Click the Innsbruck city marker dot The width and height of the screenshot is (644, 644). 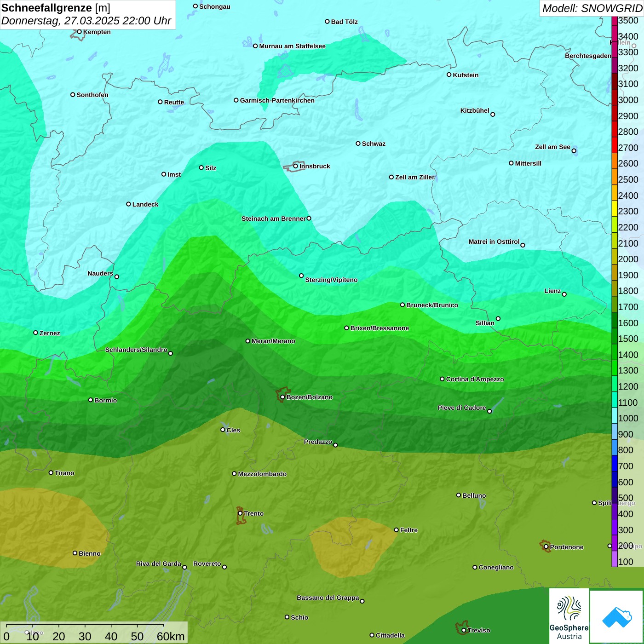click(296, 166)
